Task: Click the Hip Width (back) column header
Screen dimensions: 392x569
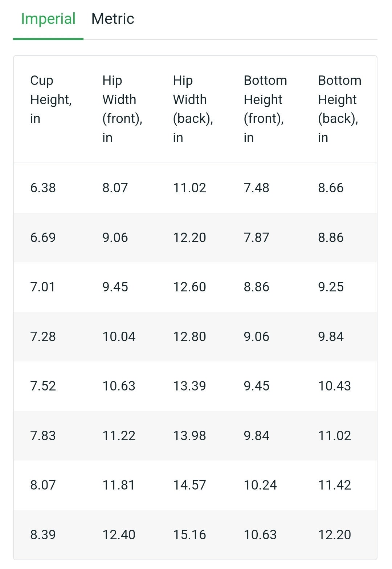Action: point(193,109)
